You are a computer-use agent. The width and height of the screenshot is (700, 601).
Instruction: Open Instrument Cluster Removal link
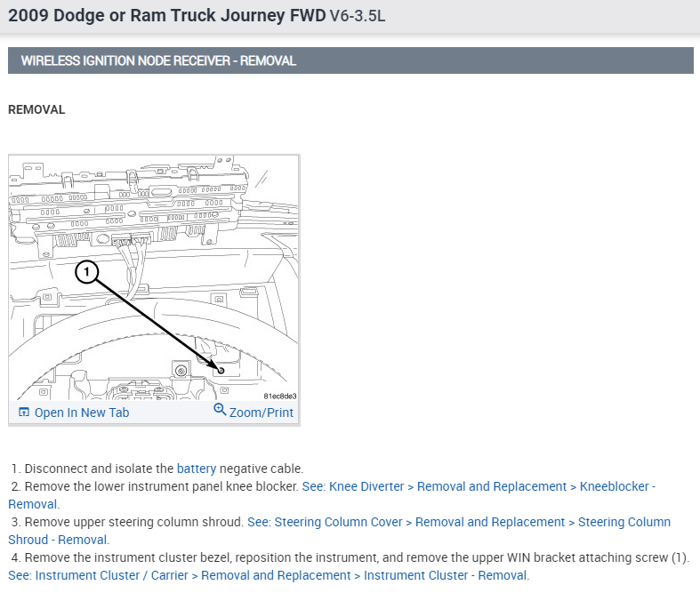click(x=269, y=575)
